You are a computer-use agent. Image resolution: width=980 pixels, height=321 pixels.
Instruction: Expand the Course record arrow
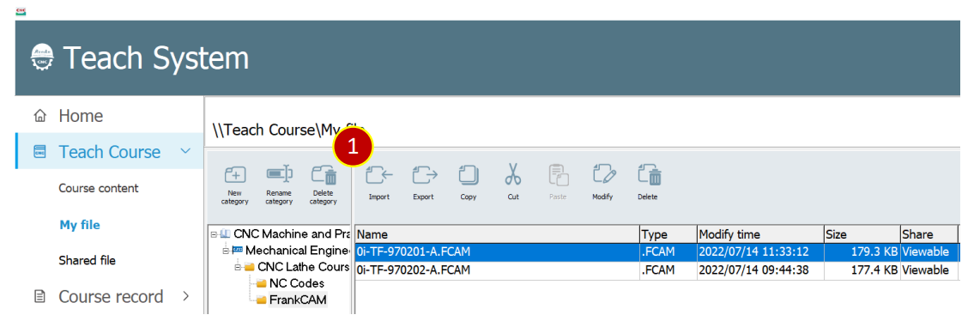(x=185, y=296)
